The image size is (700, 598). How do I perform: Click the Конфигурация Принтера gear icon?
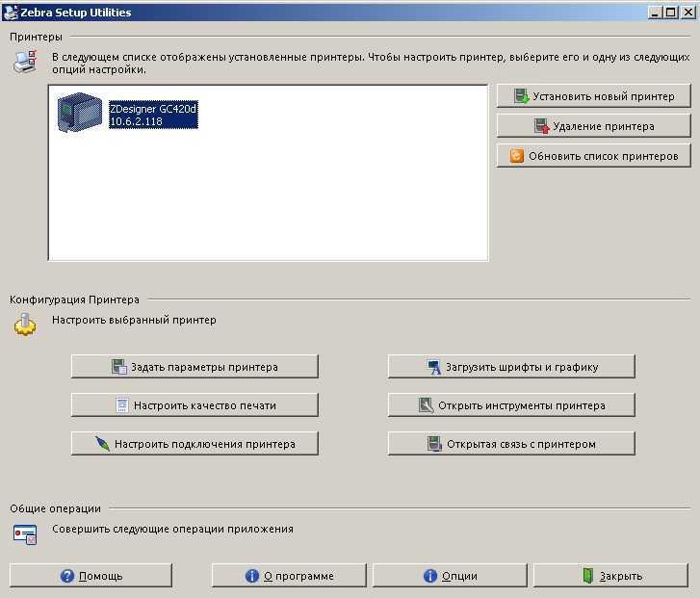point(25,325)
